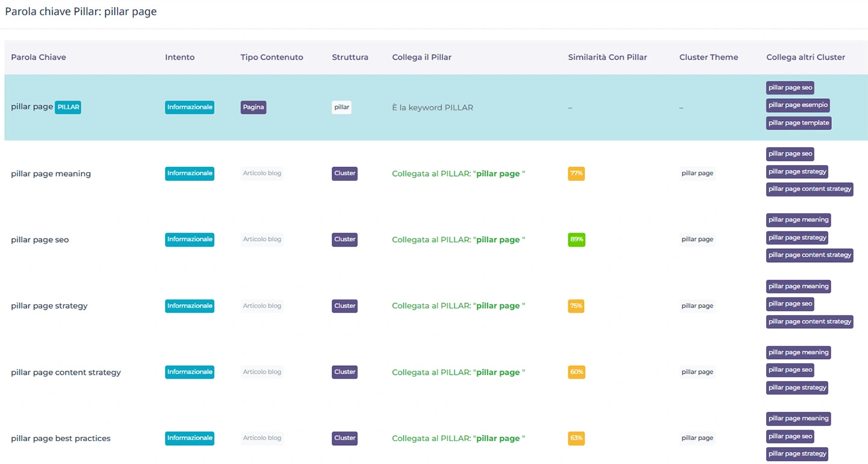The width and height of the screenshot is (868, 464).
Task: Click cluster theme 'pillar page' in content strategy row
Action: 697,372
